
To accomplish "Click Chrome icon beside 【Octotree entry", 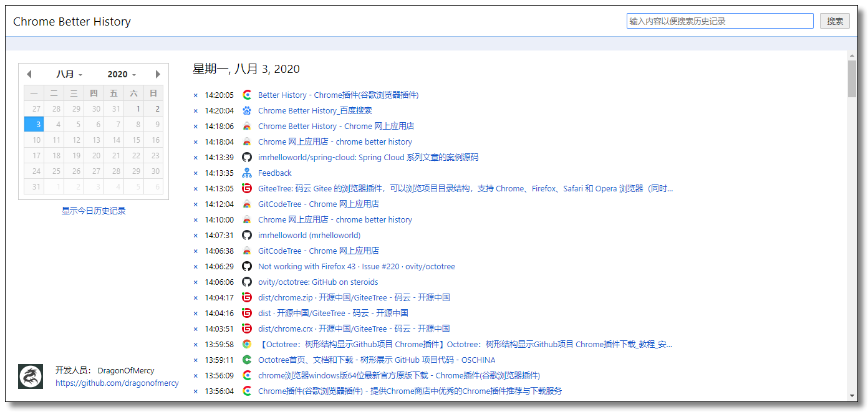I will tap(247, 345).
